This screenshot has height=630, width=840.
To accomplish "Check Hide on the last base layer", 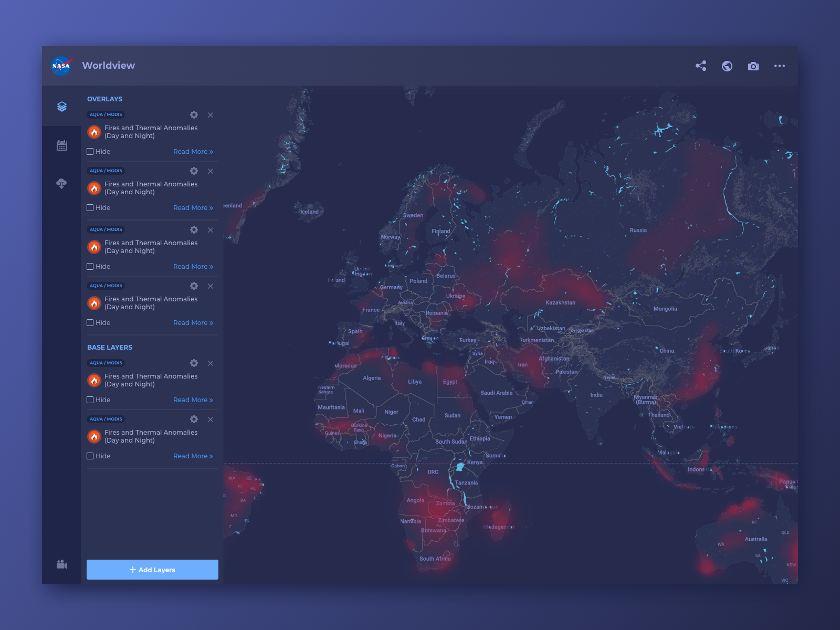I will click(90, 456).
